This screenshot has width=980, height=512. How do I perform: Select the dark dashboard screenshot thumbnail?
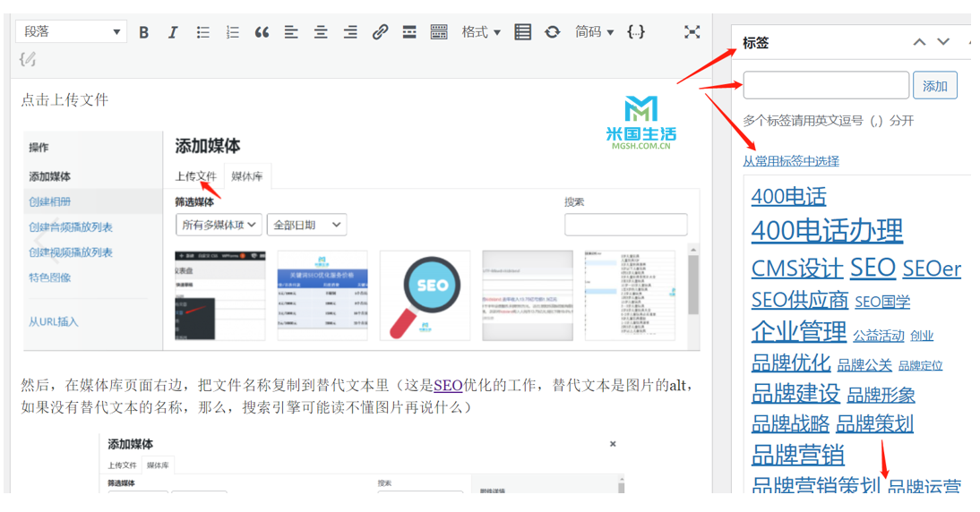[220, 295]
